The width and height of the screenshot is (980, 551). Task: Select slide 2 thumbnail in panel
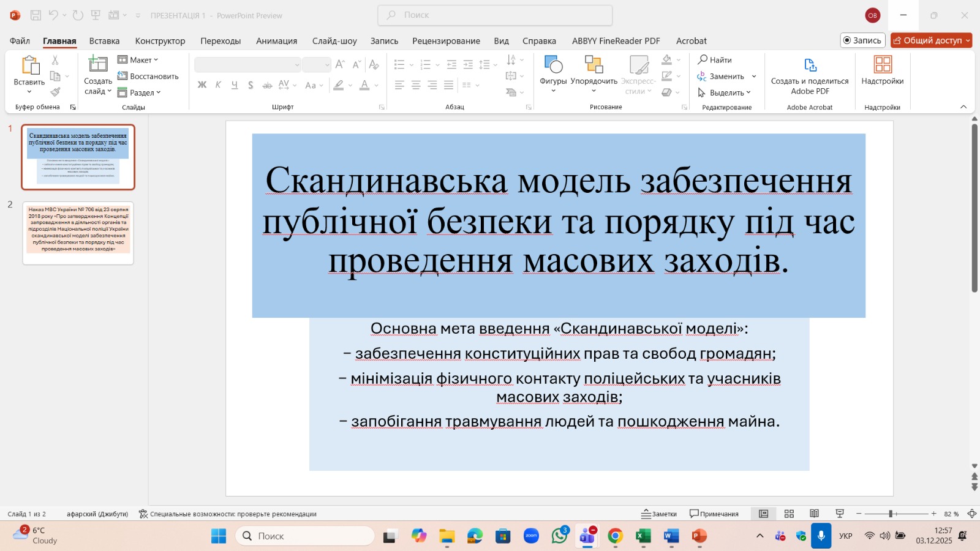click(x=78, y=233)
